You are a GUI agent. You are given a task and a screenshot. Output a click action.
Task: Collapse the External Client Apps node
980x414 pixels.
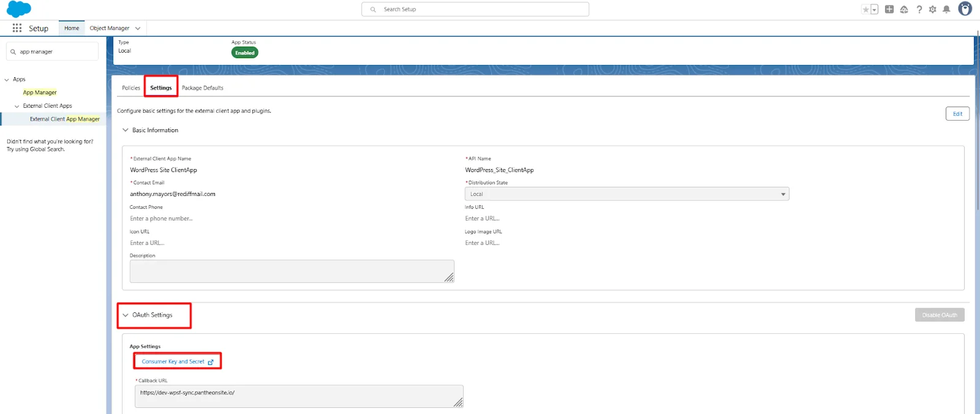17,106
